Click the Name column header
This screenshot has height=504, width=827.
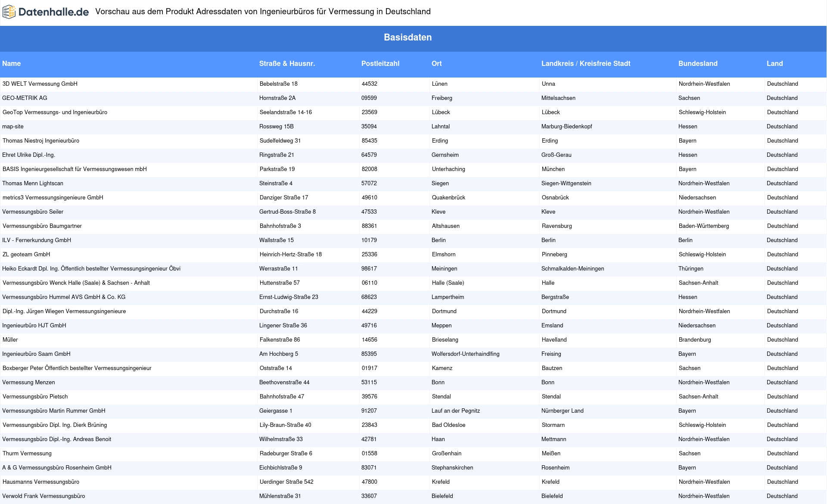12,64
